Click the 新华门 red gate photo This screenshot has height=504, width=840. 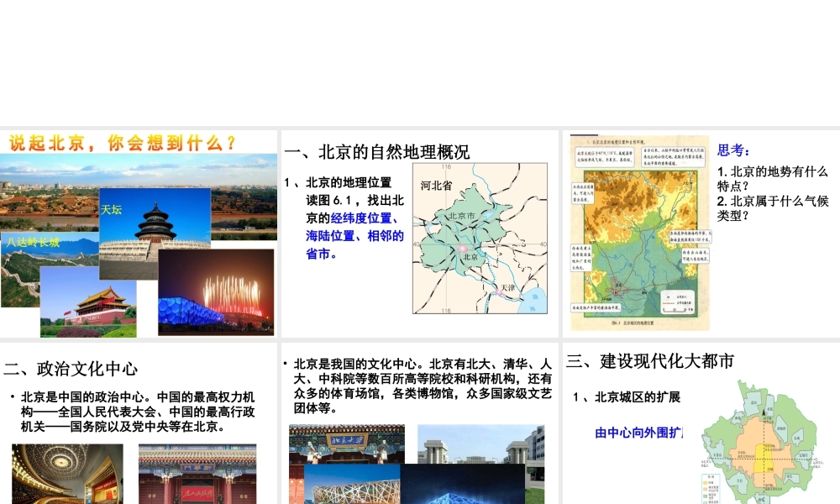pos(197,474)
